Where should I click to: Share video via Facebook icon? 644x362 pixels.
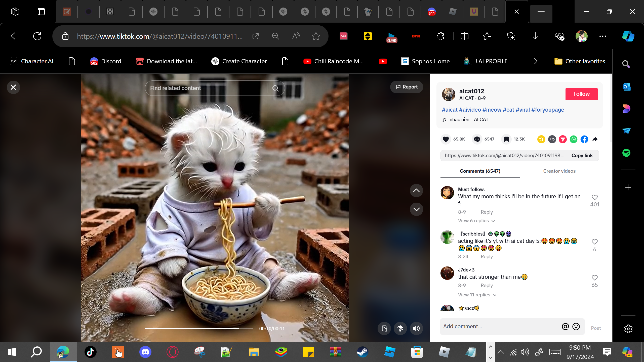[584, 139]
